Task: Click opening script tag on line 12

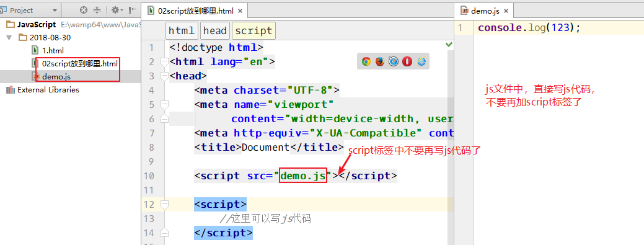Action: pos(220,204)
